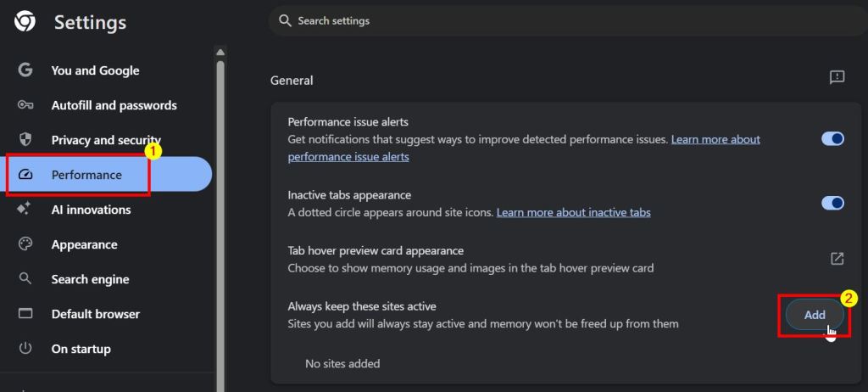The image size is (868, 392).
Task: Click the Chrome logo icon
Action: 25,21
